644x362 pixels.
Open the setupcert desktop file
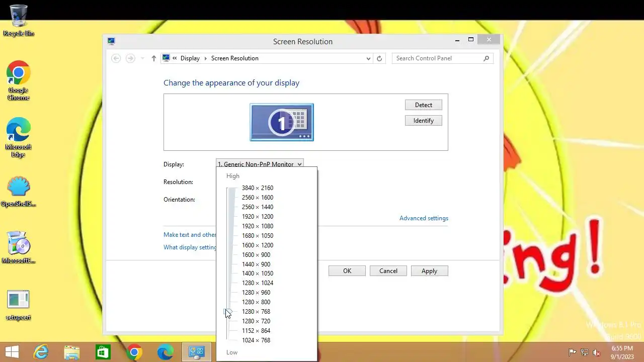(x=18, y=305)
